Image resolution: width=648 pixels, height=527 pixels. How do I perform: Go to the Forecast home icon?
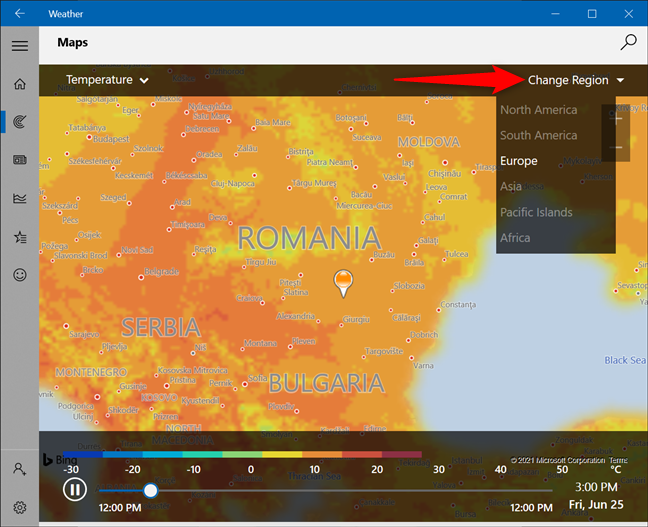pos(19,84)
